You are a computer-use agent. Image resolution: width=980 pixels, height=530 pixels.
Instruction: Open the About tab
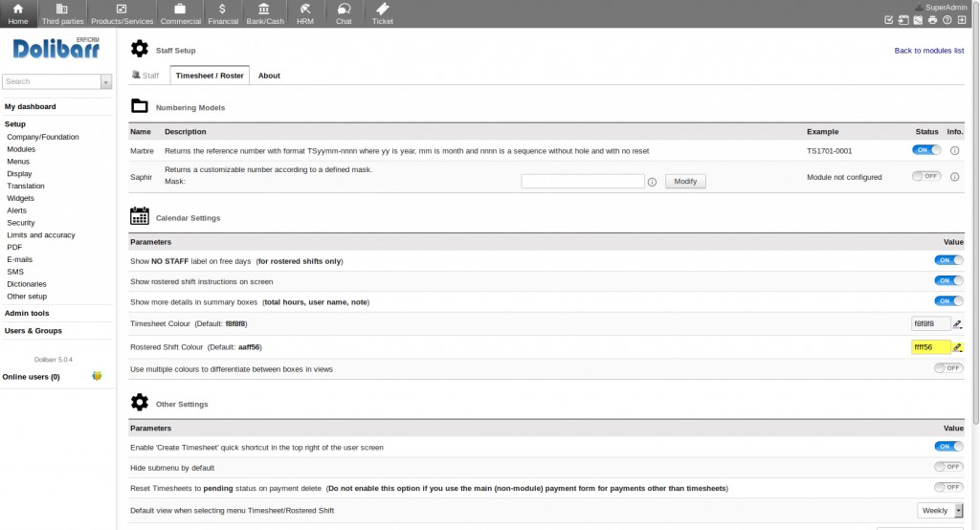(x=269, y=76)
